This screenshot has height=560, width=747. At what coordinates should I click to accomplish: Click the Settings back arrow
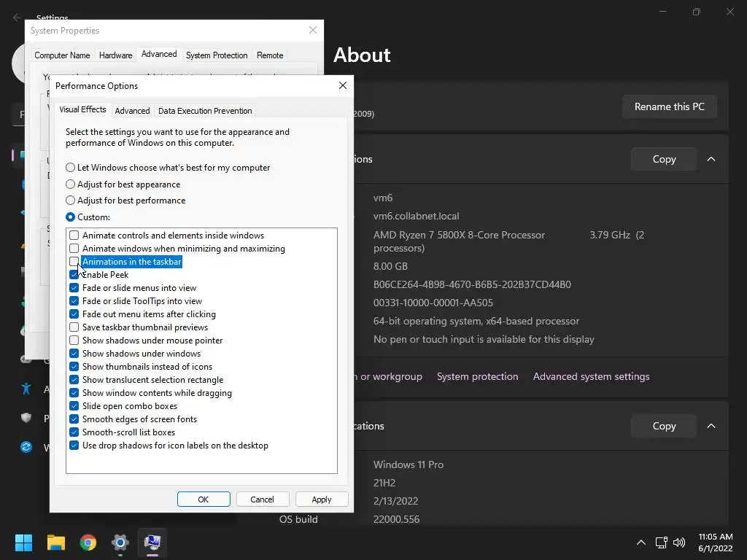click(18, 17)
